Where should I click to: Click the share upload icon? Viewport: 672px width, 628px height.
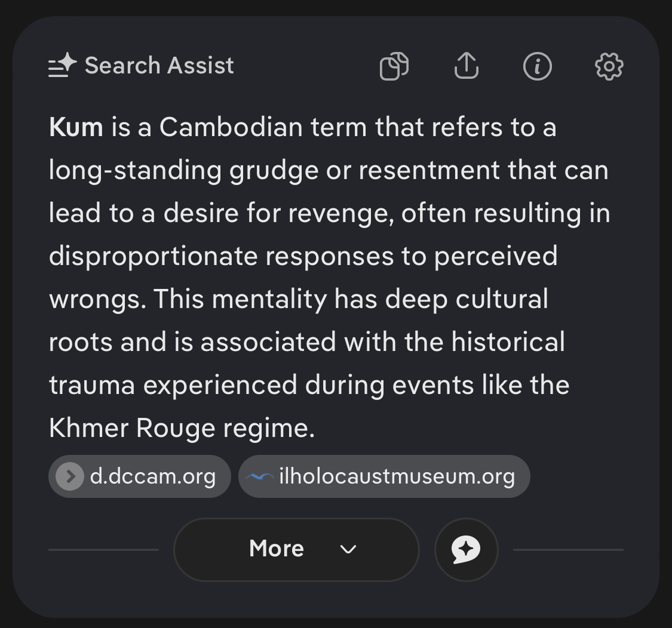tap(467, 66)
